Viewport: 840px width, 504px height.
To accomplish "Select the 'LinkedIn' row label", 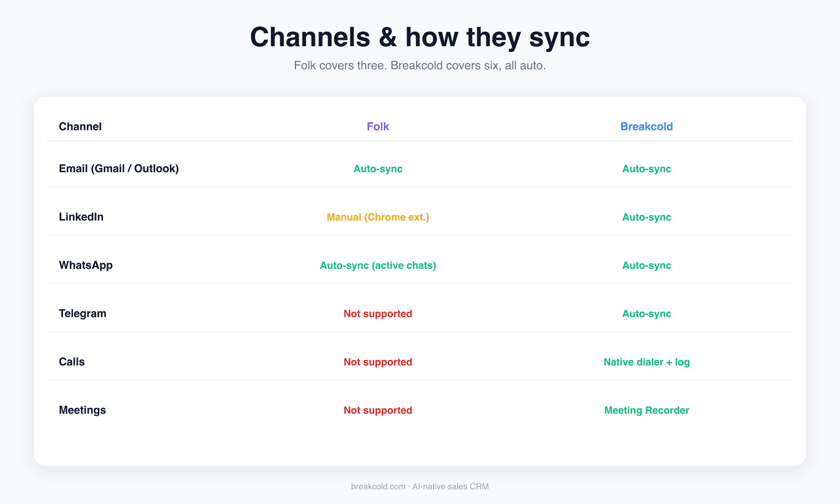I will [x=81, y=217].
